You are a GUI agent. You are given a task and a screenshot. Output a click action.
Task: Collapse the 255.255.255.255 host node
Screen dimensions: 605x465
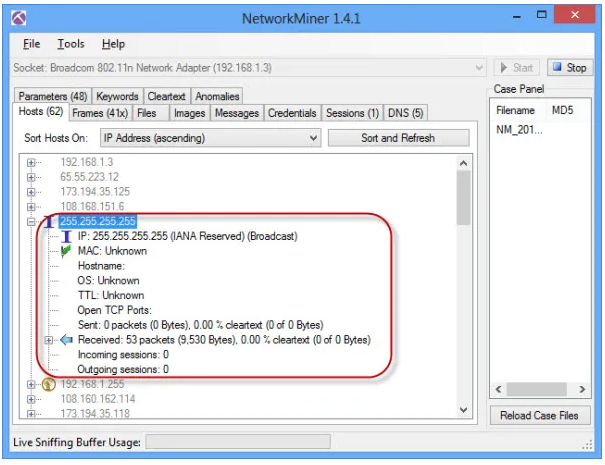pos(32,222)
